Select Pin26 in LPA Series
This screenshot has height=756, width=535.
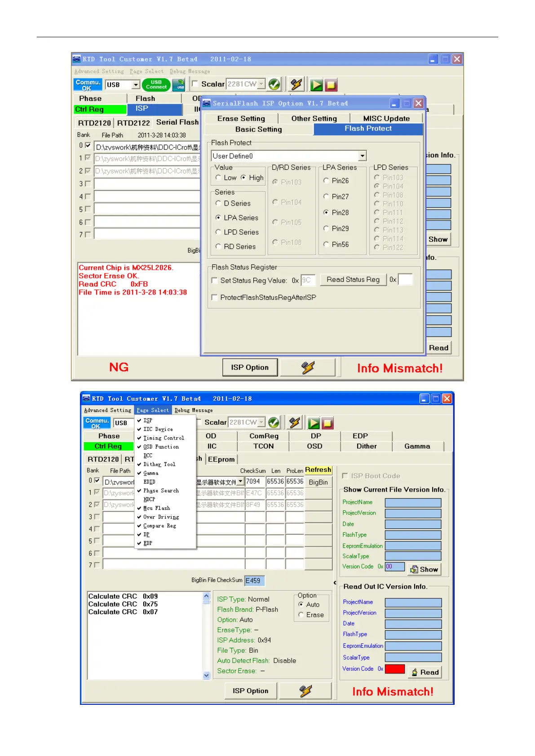[326, 180]
